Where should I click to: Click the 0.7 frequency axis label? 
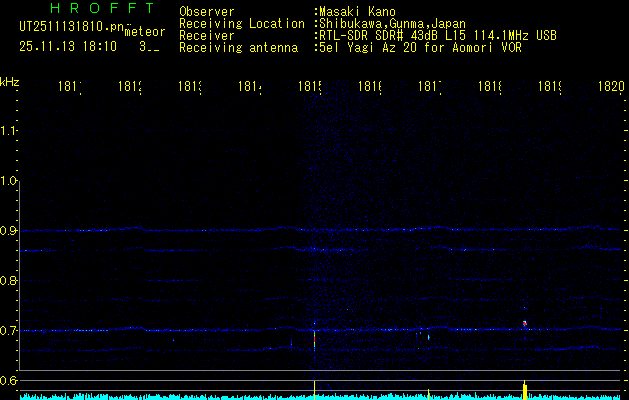point(9,331)
